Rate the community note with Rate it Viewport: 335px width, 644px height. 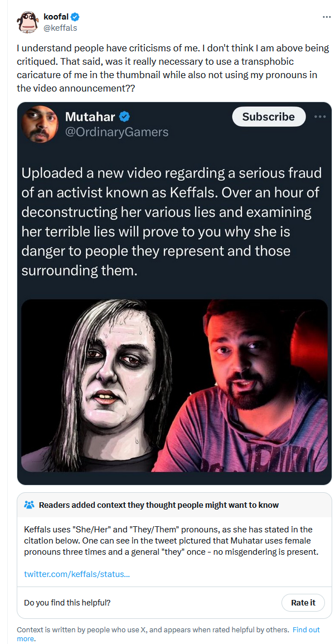(x=303, y=603)
